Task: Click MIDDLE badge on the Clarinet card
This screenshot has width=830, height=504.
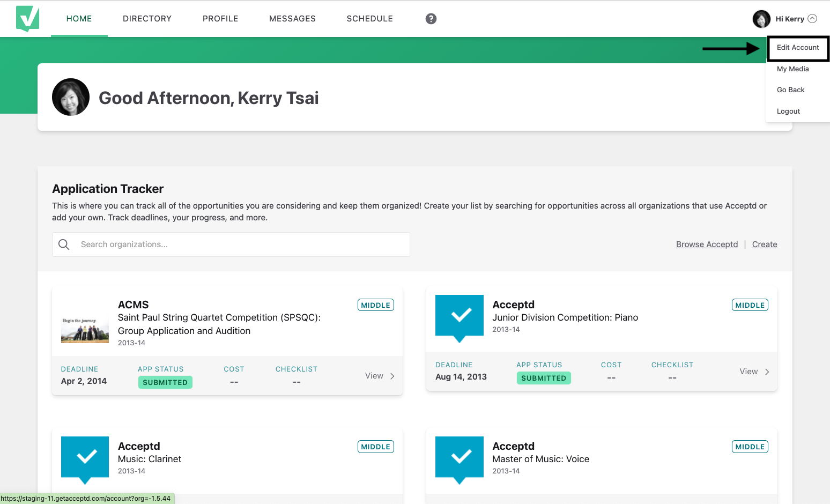Action: (x=376, y=447)
